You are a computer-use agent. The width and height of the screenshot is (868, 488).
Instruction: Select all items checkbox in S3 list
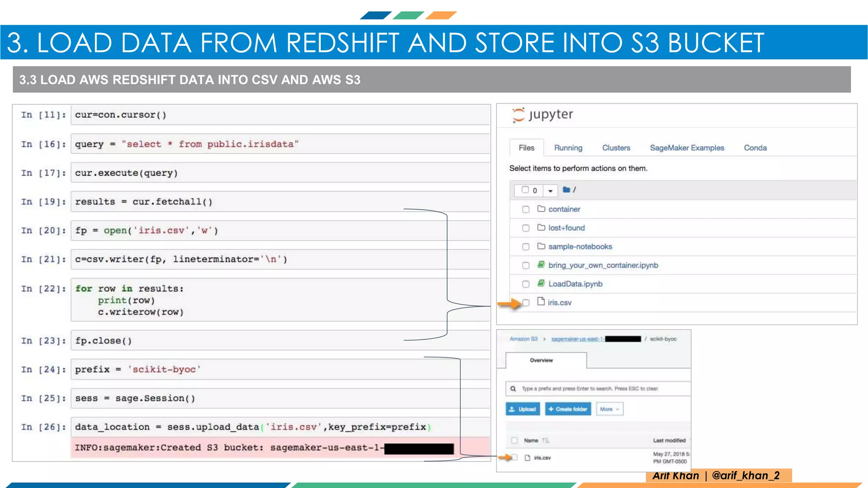point(515,441)
